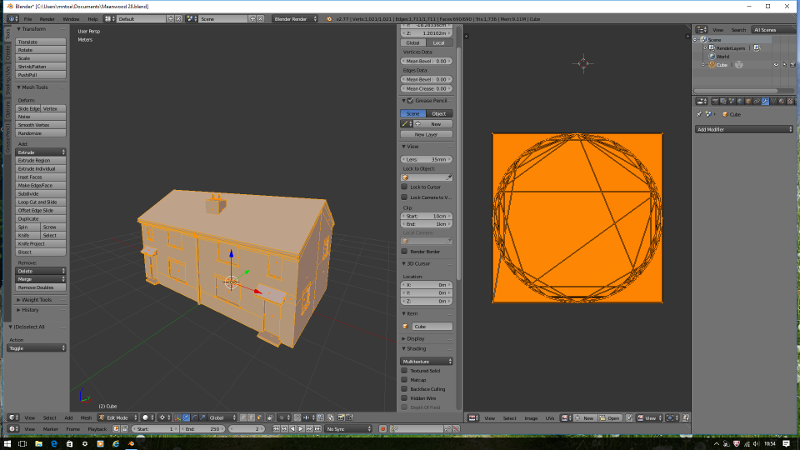
Task: Open the Add Modifier dropdown
Action: (744, 130)
